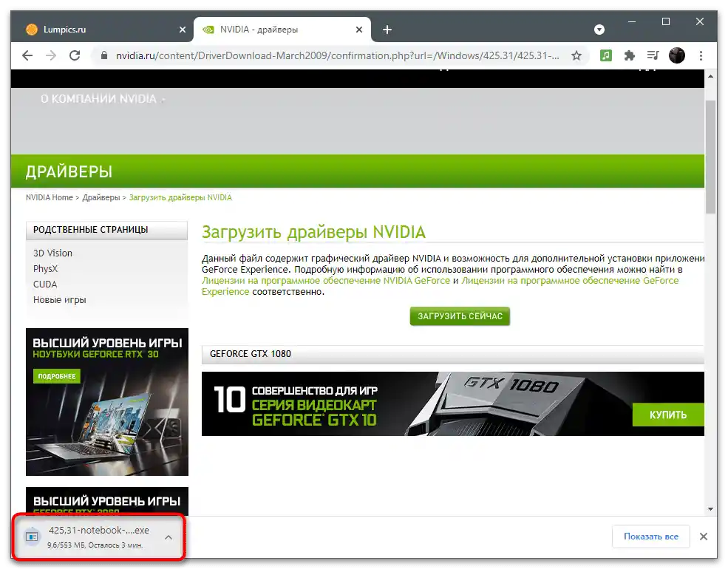
Task: Open Новые игры related page
Action: pos(59,300)
